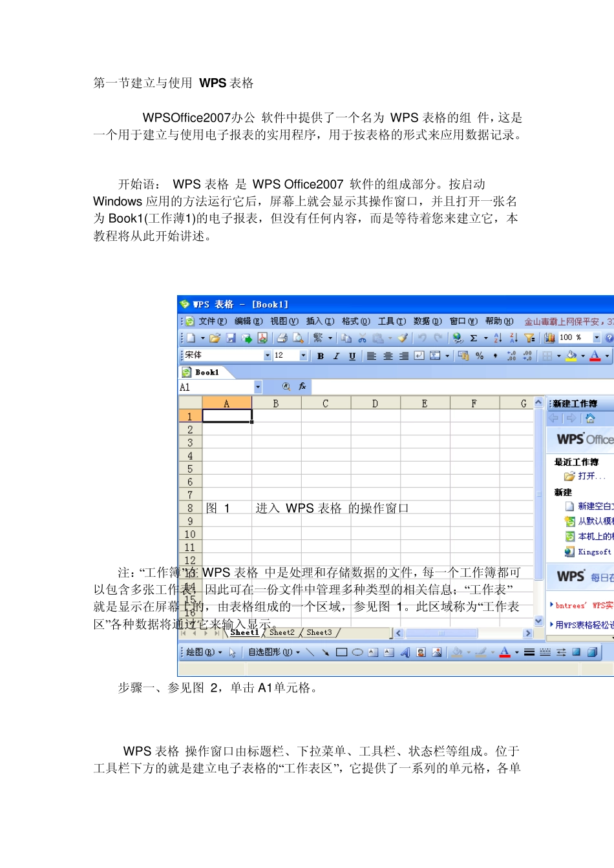Click the Insert WordArt icon
Image resolution: width=614 pixels, height=868 pixels.
click(405, 652)
